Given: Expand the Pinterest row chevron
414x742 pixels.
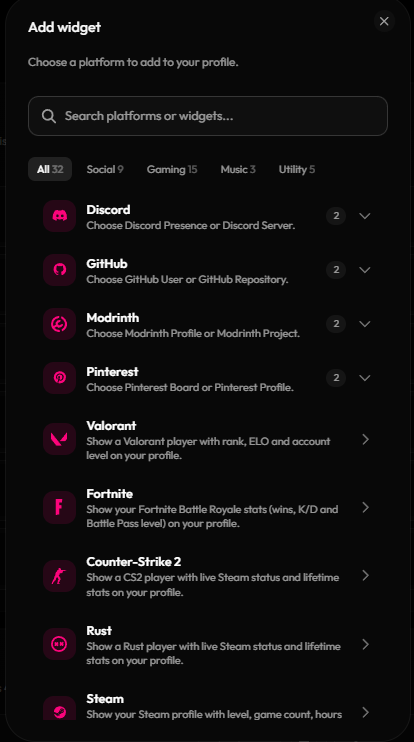Looking at the screenshot, I should (x=364, y=378).
